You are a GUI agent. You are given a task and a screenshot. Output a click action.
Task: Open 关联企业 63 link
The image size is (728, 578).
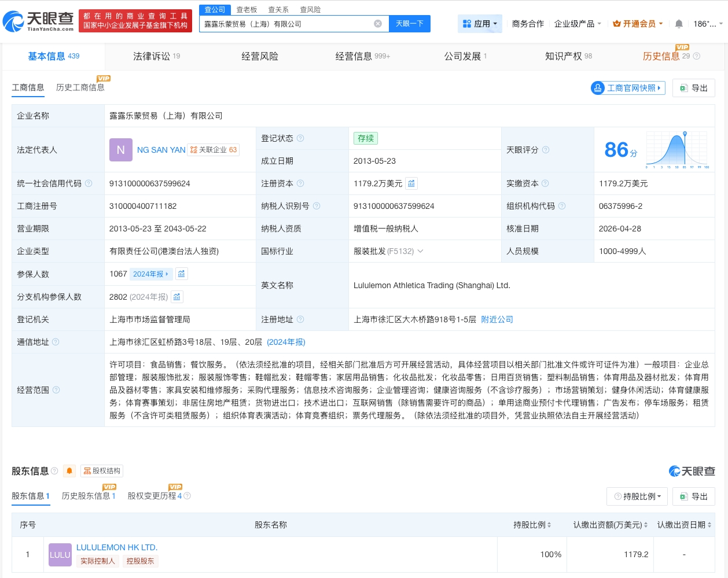214,150
